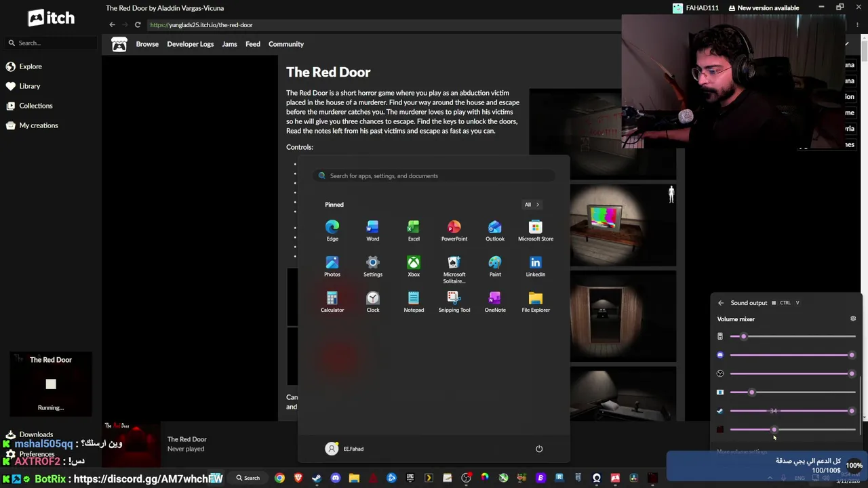The image size is (868, 488).
Task: Click New version available notice
Action: [764, 8]
